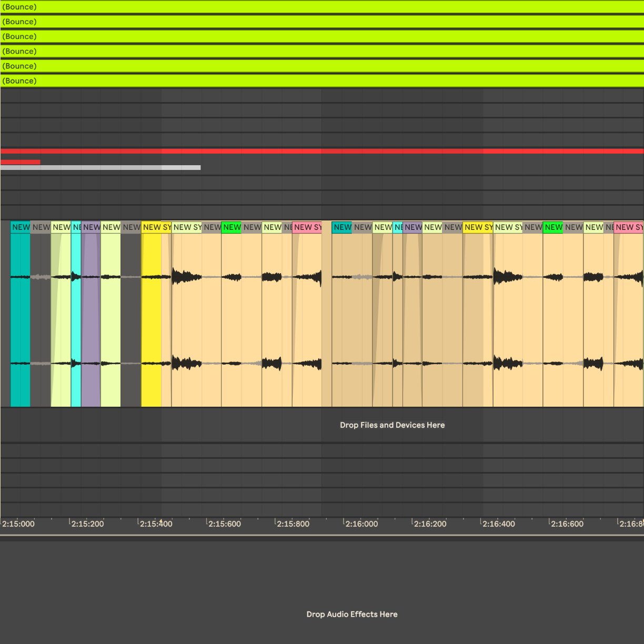
Task: Click the 2:16:000 time ruler label
Action: pos(361,524)
